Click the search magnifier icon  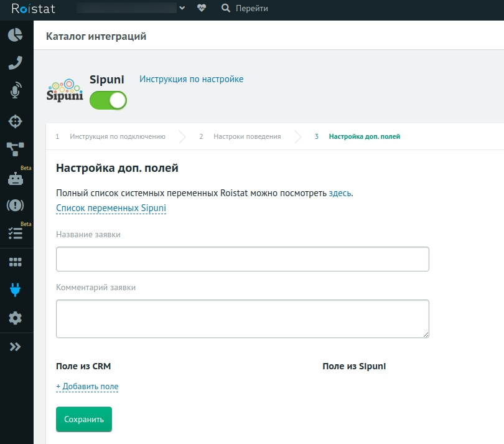[226, 8]
